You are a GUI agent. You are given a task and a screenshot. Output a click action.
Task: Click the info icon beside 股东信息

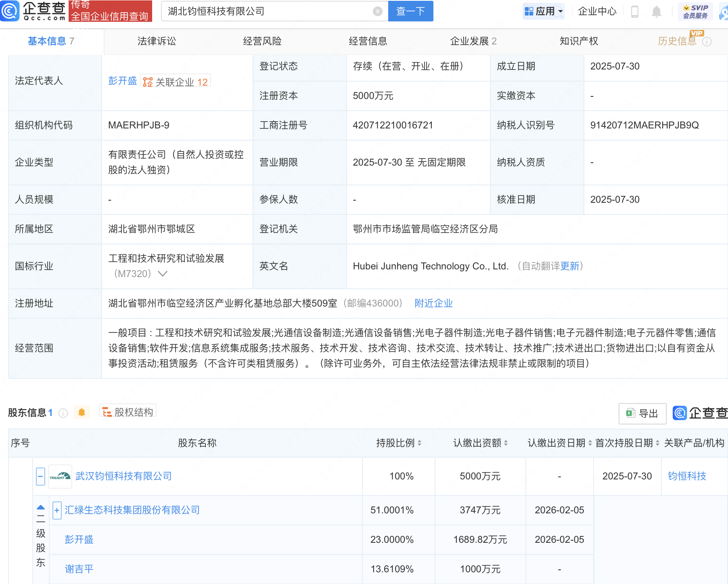point(63,413)
